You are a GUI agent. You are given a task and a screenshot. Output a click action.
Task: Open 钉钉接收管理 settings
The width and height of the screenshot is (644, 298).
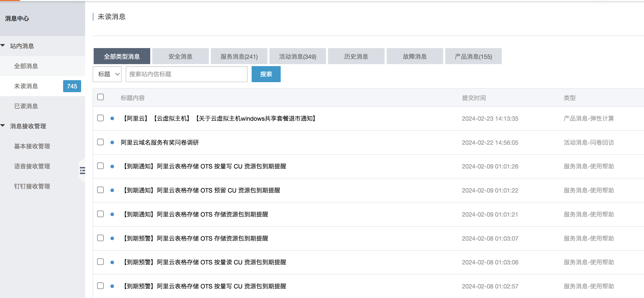(32, 186)
